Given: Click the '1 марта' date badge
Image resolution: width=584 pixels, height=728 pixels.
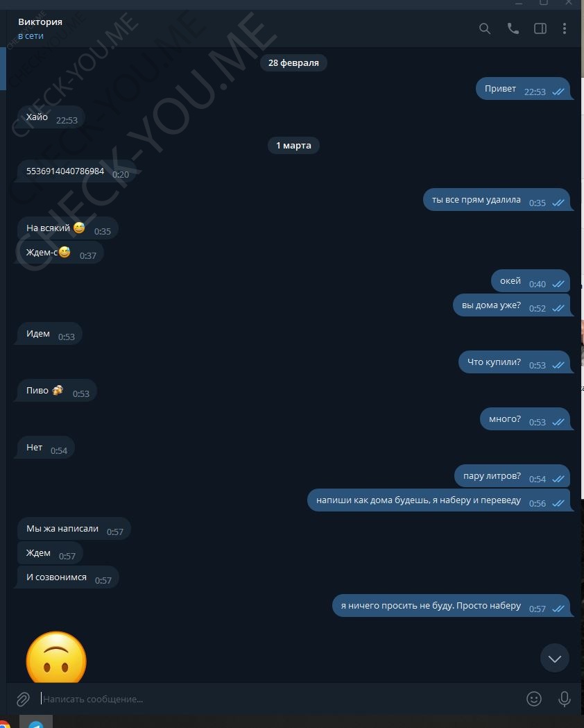Looking at the screenshot, I should click(293, 145).
